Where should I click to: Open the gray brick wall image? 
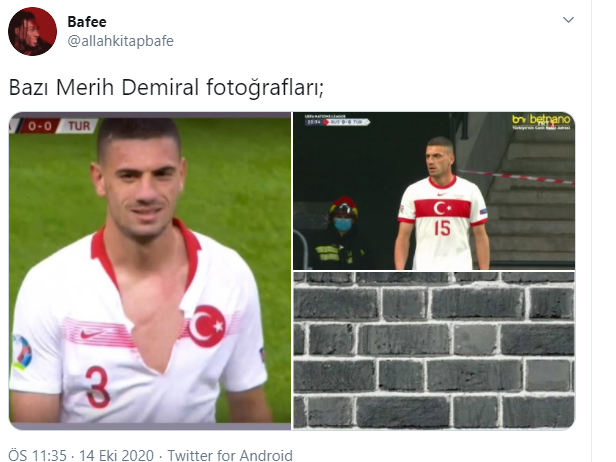434,350
